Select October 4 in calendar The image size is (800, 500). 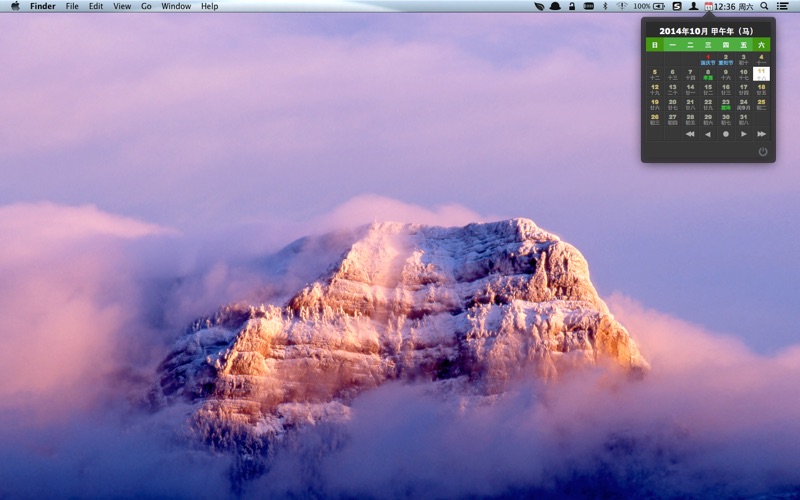pos(761,59)
